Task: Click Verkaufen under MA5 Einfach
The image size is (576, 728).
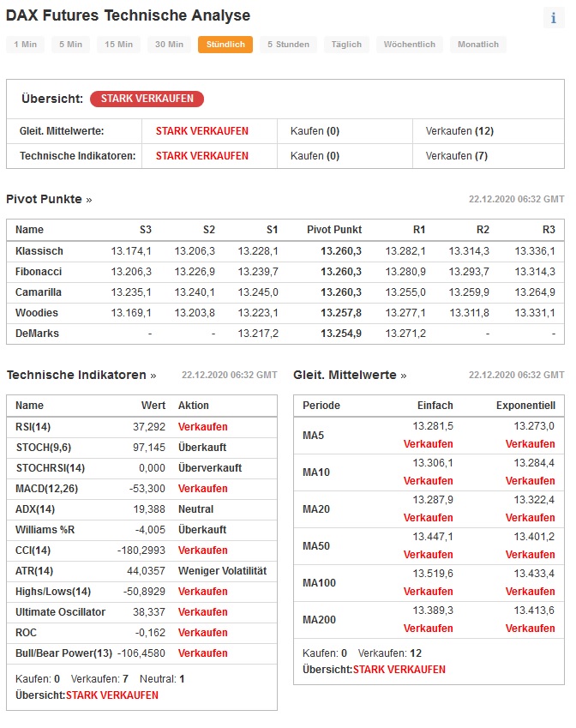Action: [429, 444]
